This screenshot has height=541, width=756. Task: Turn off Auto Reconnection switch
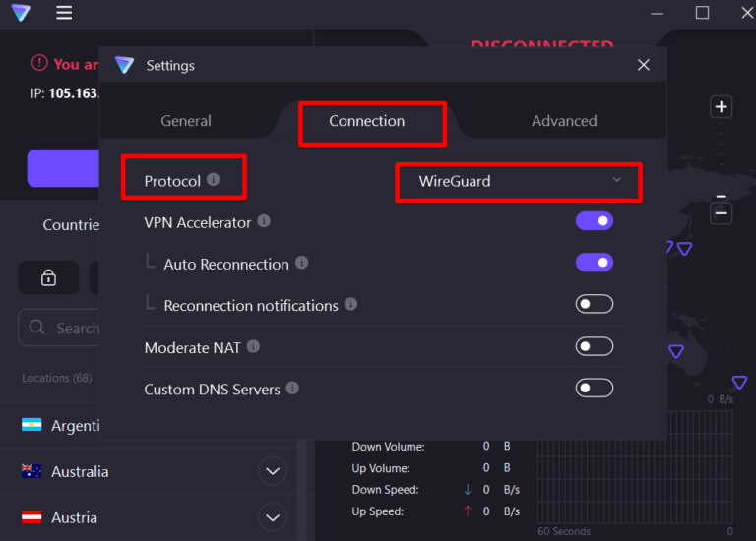coord(595,263)
